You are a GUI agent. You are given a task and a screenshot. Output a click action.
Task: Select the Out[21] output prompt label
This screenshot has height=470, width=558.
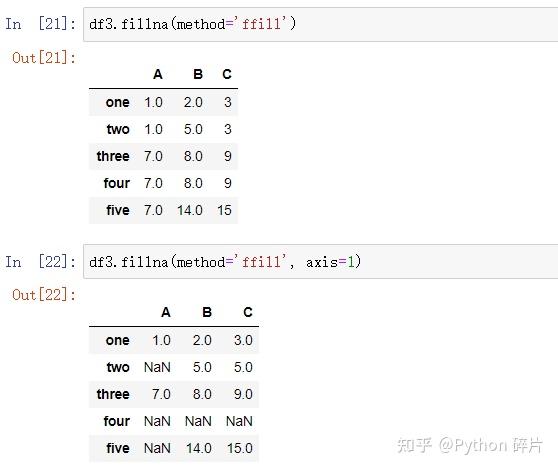44,58
